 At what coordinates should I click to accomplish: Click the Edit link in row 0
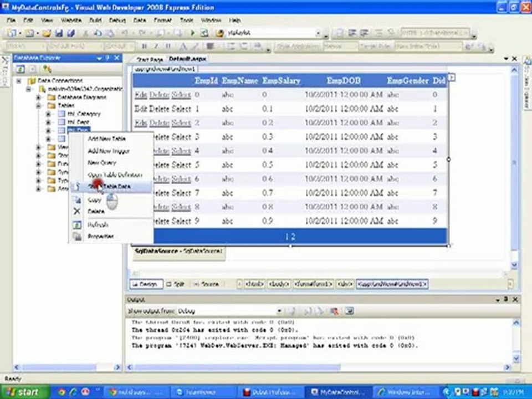[140, 95]
